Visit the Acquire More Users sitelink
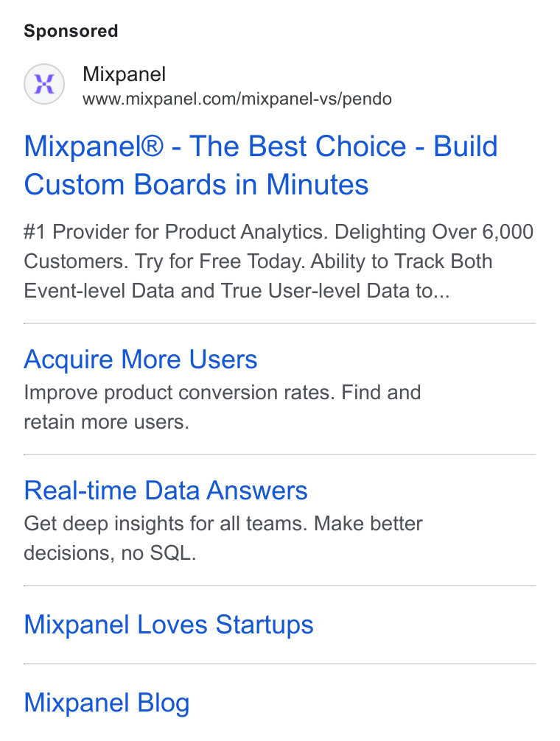The height and width of the screenshot is (741, 560). [x=141, y=359]
